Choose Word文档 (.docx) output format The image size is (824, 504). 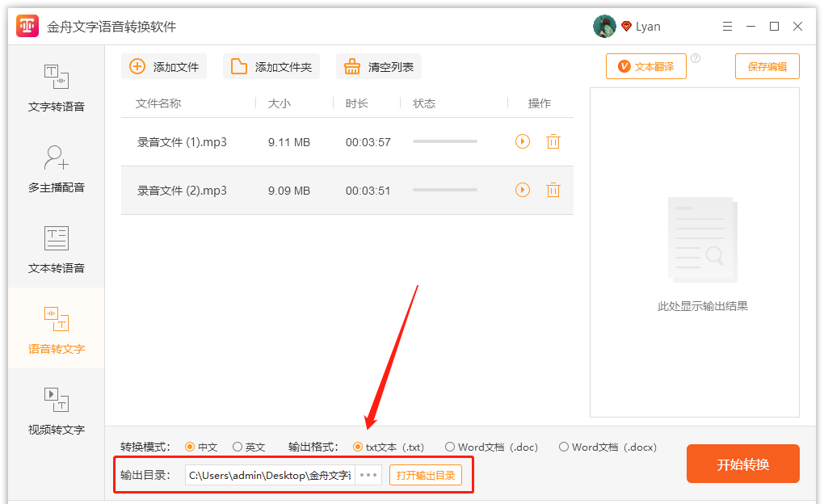pyautogui.click(x=564, y=447)
